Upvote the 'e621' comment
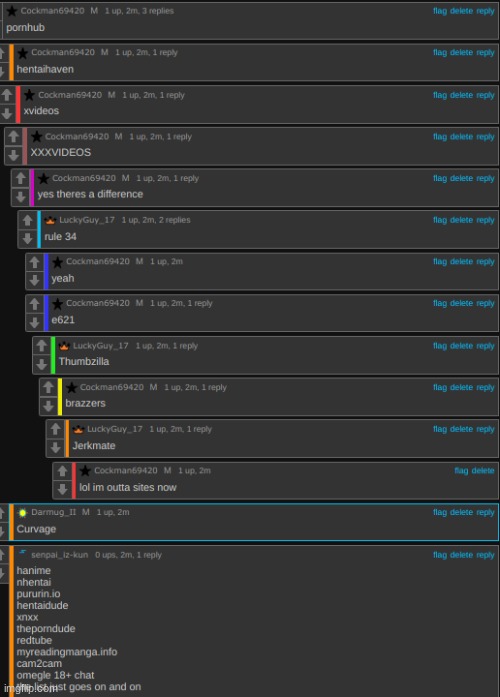The height and width of the screenshot is (697, 500). [x=35, y=304]
